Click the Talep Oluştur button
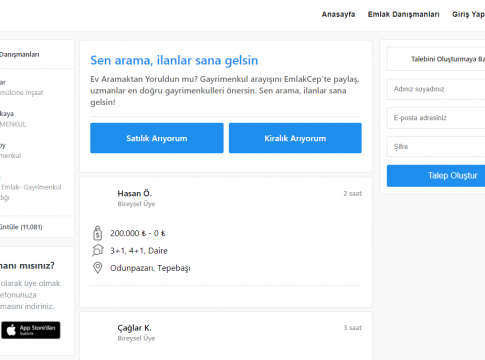The height and width of the screenshot is (360, 485). tap(436, 176)
